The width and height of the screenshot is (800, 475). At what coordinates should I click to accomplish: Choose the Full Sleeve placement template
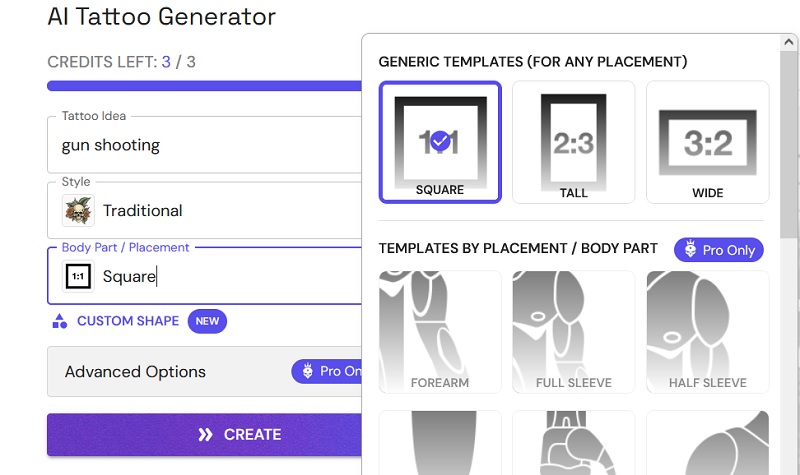(x=574, y=332)
